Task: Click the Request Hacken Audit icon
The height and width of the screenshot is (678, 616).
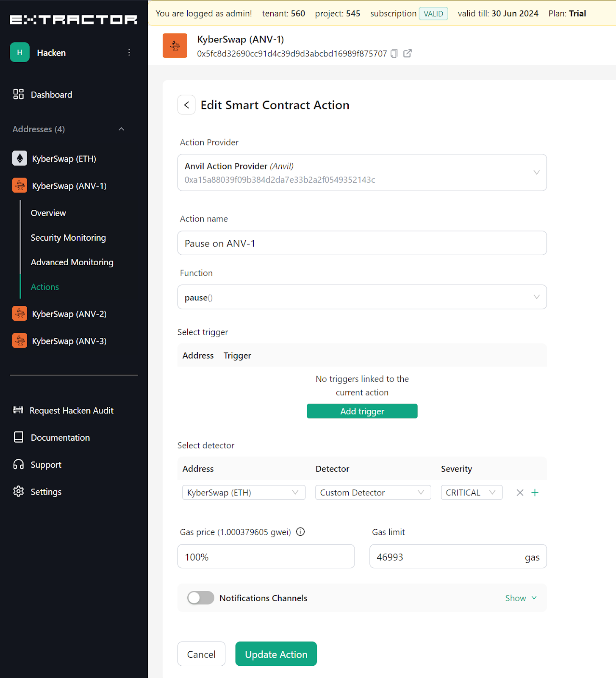Action: pyautogui.click(x=18, y=410)
